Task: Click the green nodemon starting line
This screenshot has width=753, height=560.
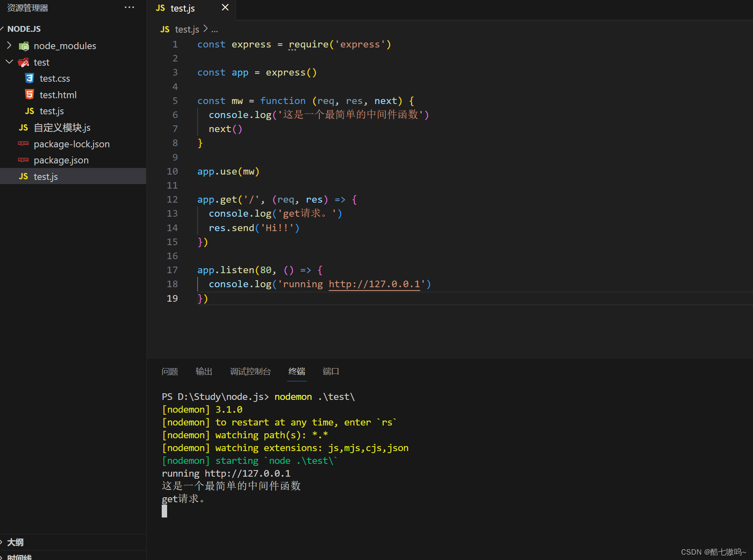Action: tap(250, 461)
